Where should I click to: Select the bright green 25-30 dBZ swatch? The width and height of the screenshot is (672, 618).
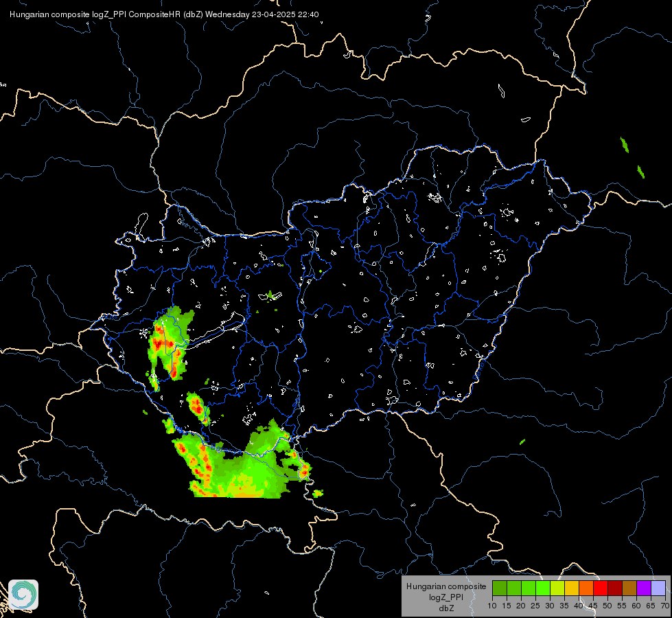point(543,588)
